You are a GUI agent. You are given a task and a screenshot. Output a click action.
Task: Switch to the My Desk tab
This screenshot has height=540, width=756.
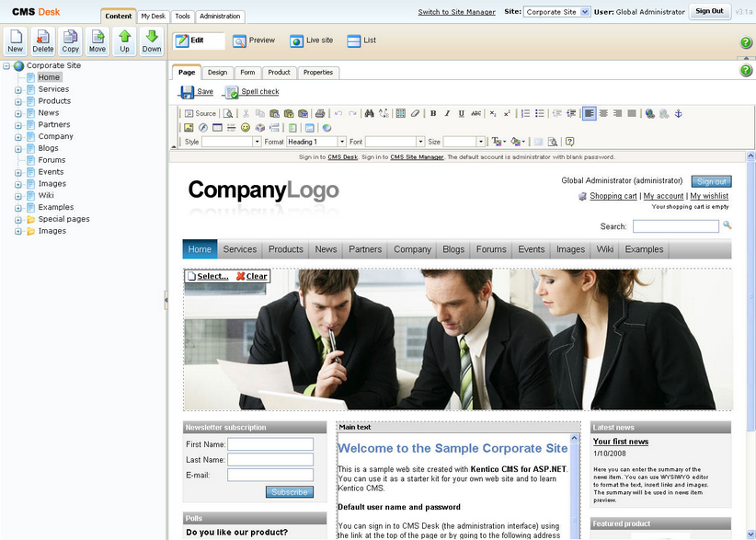coord(154,17)
